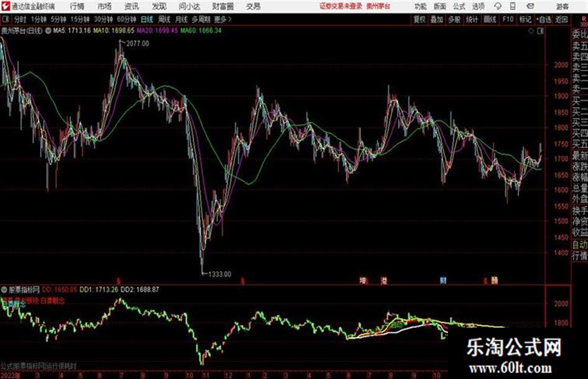Switch to the 1分钟 period tab
Viewport: 588px width, 379px height.
click(39, 19)
